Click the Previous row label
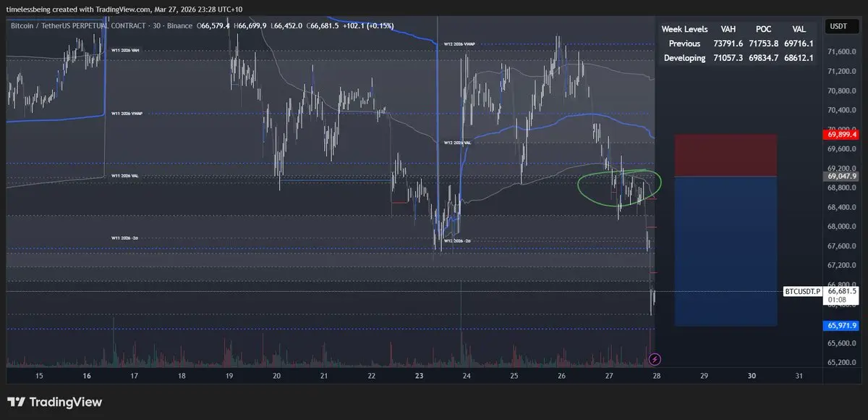 click(x=685, y=43)
